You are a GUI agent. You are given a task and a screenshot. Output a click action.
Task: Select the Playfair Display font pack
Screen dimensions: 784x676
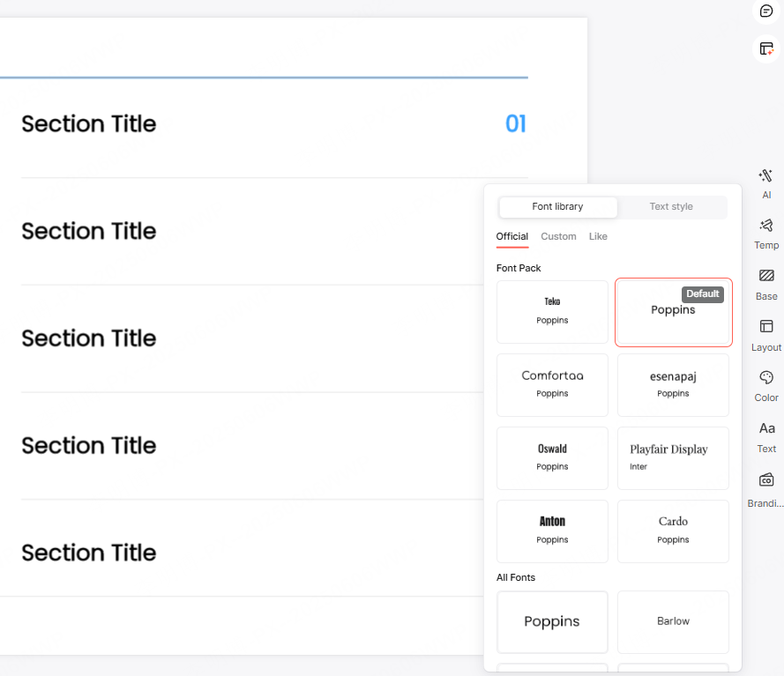pyautogui.click(x=673, y=457)
